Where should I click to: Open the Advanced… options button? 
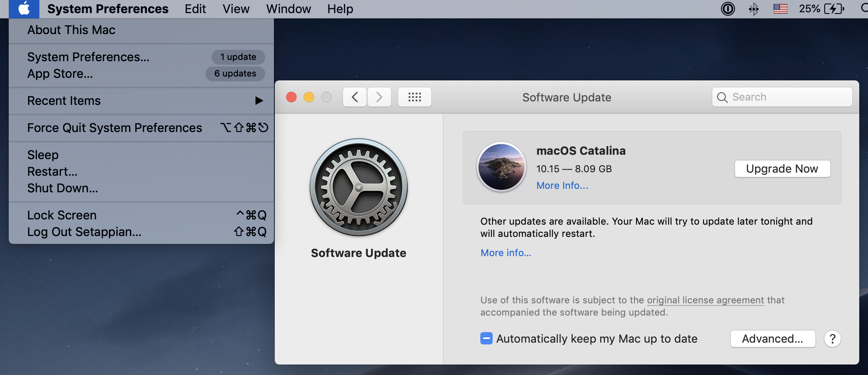tap(773, 339)
